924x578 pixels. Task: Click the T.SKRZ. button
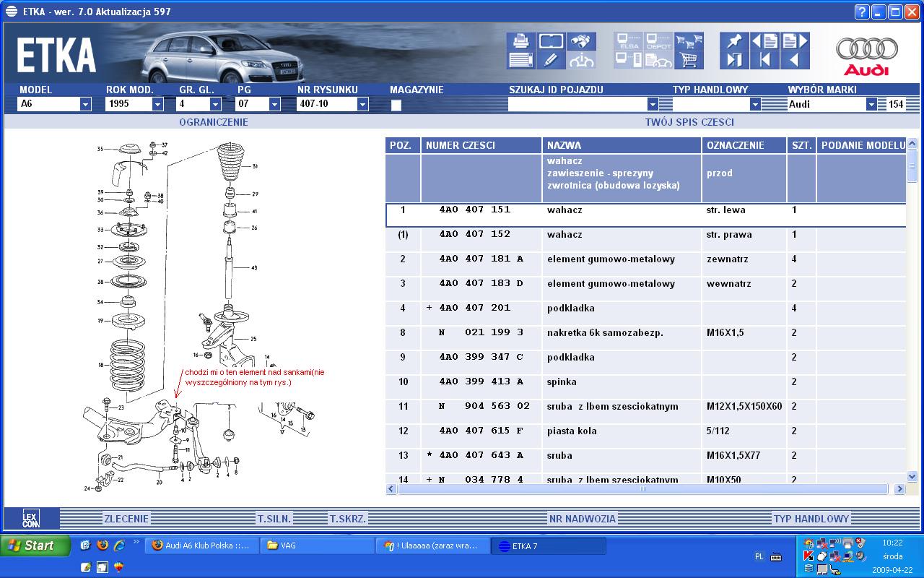point(348,518)
